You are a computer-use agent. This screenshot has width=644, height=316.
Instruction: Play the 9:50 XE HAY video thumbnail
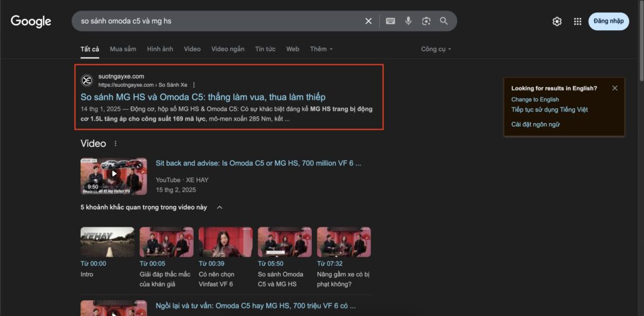coord(114,176)
